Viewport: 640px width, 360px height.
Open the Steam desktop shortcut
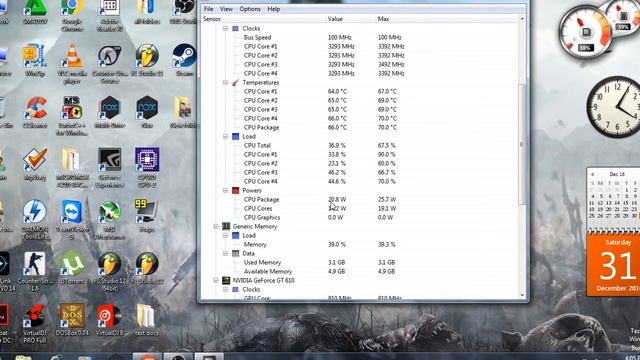pyautogui.click(x=184, y=60)
